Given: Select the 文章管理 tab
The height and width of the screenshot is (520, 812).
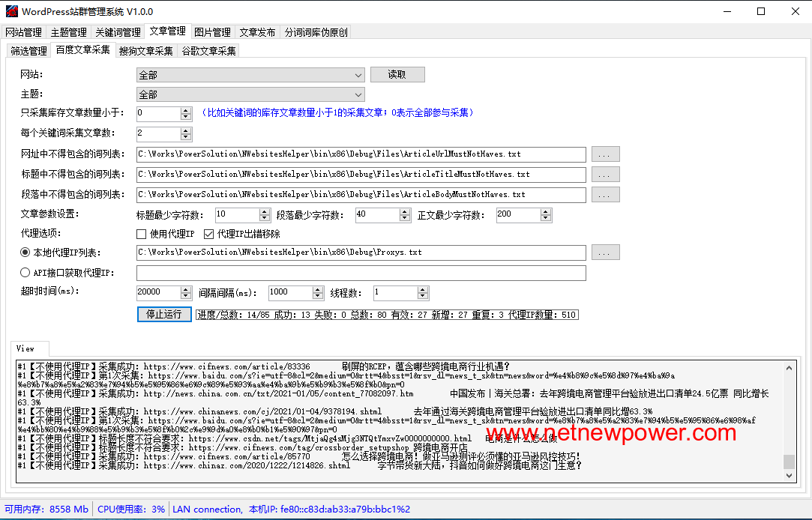Looking at the screenshot, I should pos(168,31).
